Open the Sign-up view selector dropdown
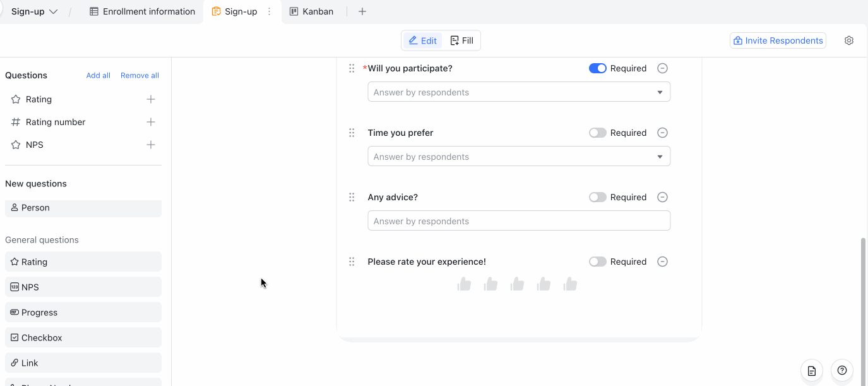 [35, 11]
